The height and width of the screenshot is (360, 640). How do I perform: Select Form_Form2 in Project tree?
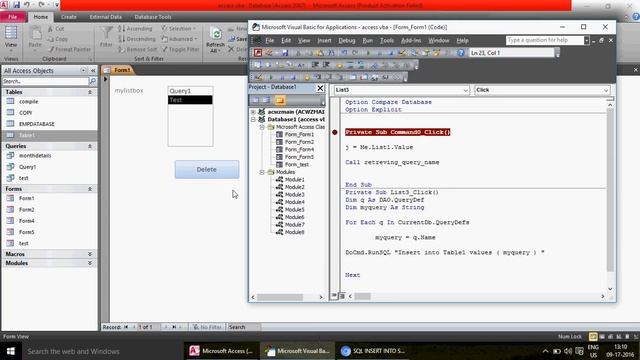pos(299,142)
